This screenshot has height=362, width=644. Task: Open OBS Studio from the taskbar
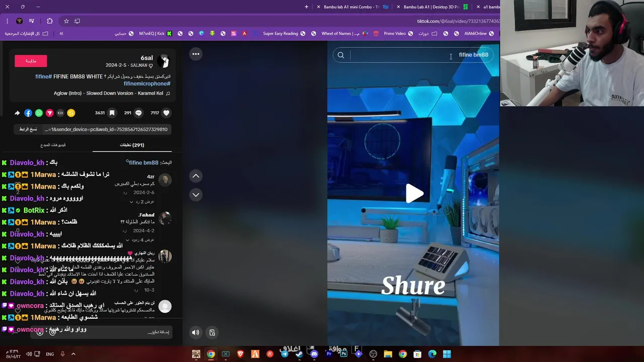(373, 354)
